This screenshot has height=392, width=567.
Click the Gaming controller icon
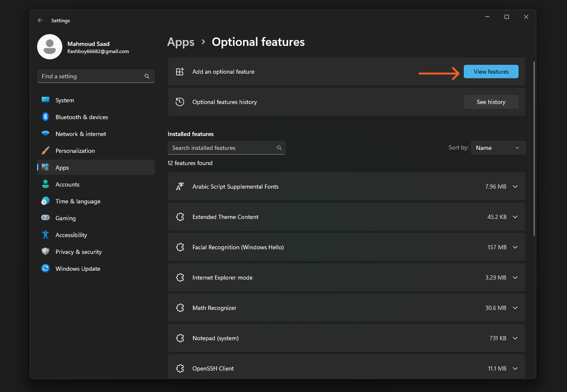[45, 218]
